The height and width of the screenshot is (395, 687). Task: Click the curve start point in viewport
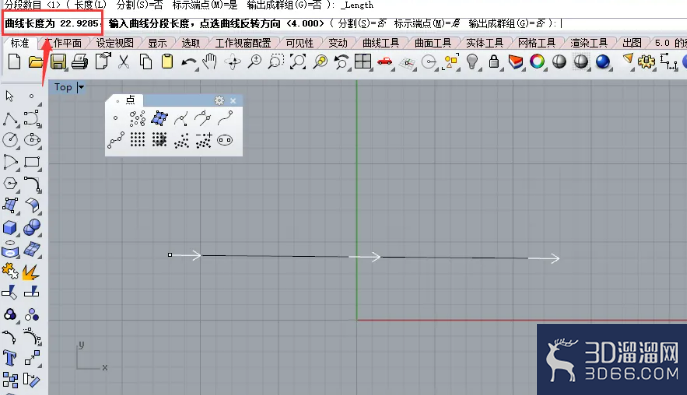170,255
